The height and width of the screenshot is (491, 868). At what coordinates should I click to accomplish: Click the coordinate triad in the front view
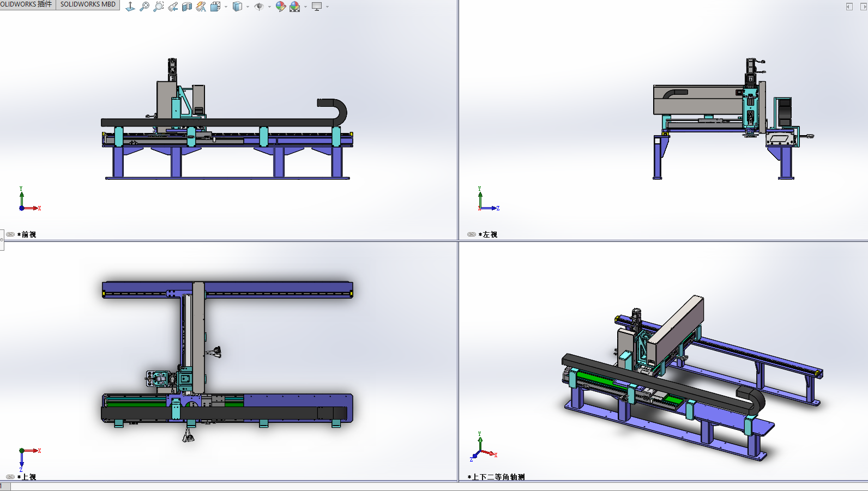coord(29,199)
